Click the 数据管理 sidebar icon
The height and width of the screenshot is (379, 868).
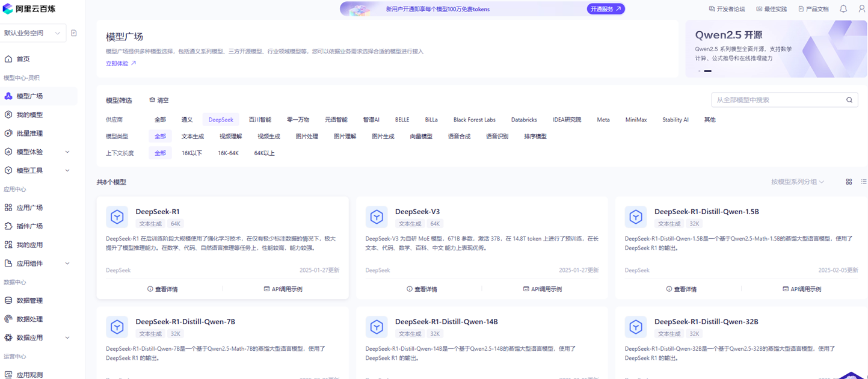click(x=8, y=301)
